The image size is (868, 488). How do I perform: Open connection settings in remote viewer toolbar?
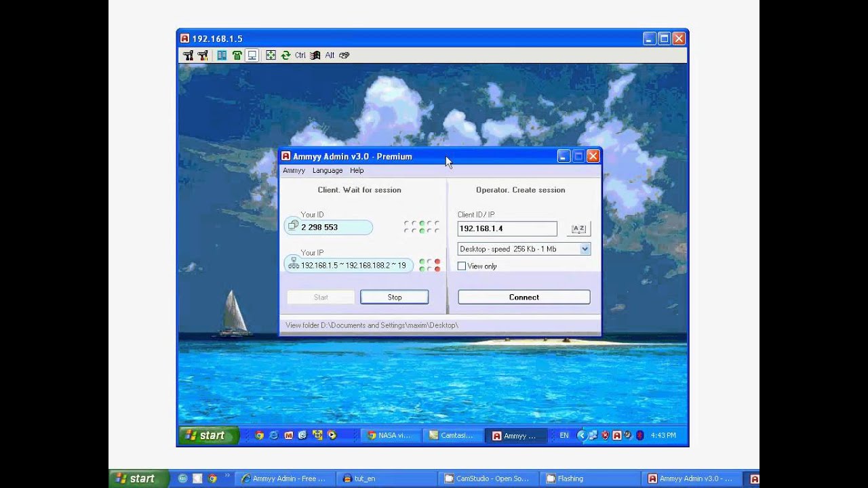point(188,56)
